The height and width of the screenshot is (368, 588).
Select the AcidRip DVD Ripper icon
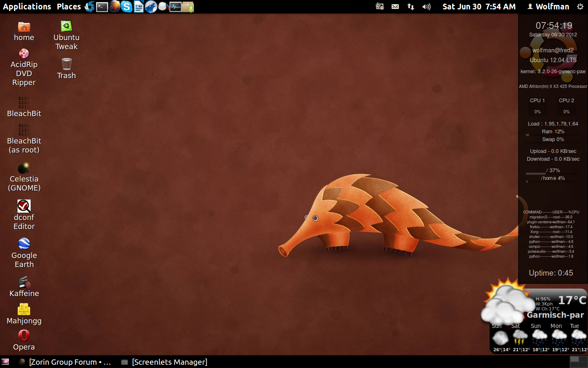click(x=24, y=67)
